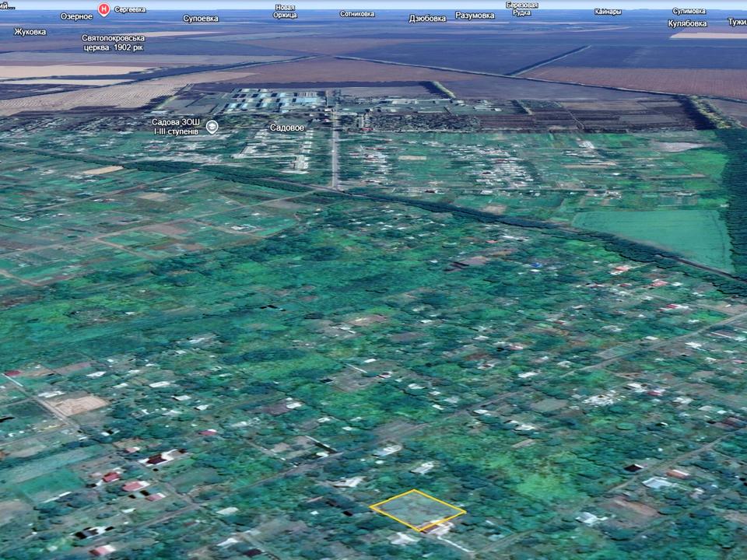Click the Сулимовка village label
Image resolution: width=747 pixels, height=560 pixels.
coord(689,11)
